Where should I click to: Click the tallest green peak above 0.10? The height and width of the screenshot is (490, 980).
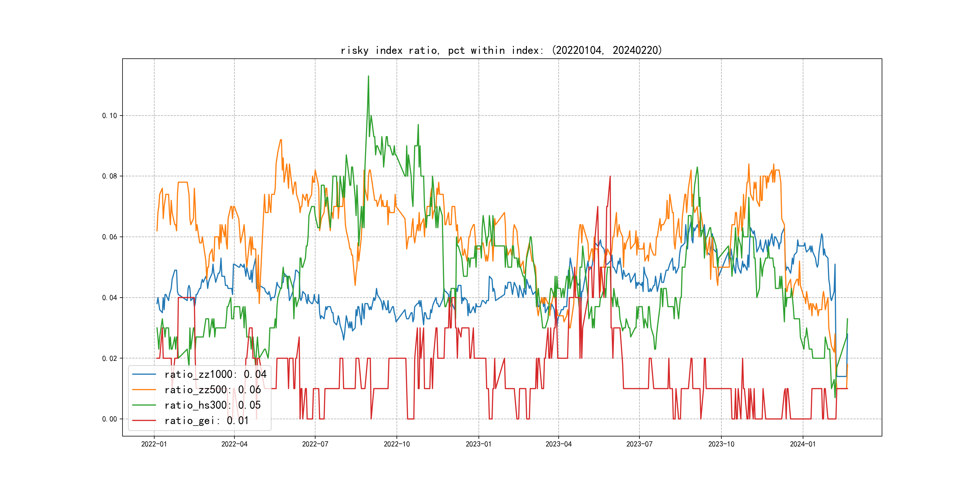click(368, 77)
